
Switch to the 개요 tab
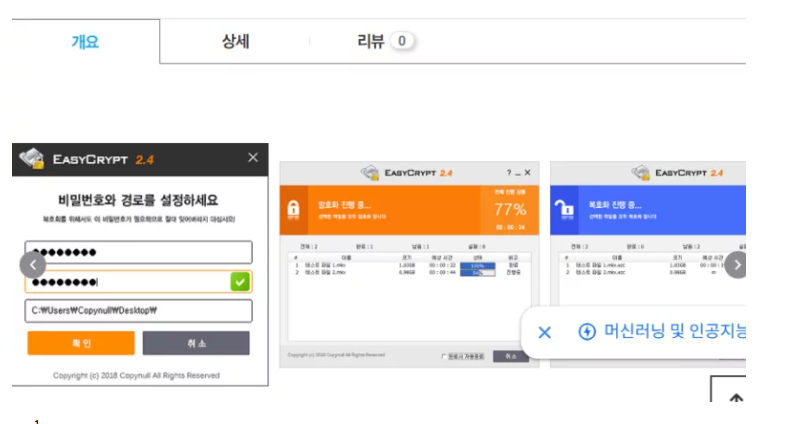coord(85,41)
